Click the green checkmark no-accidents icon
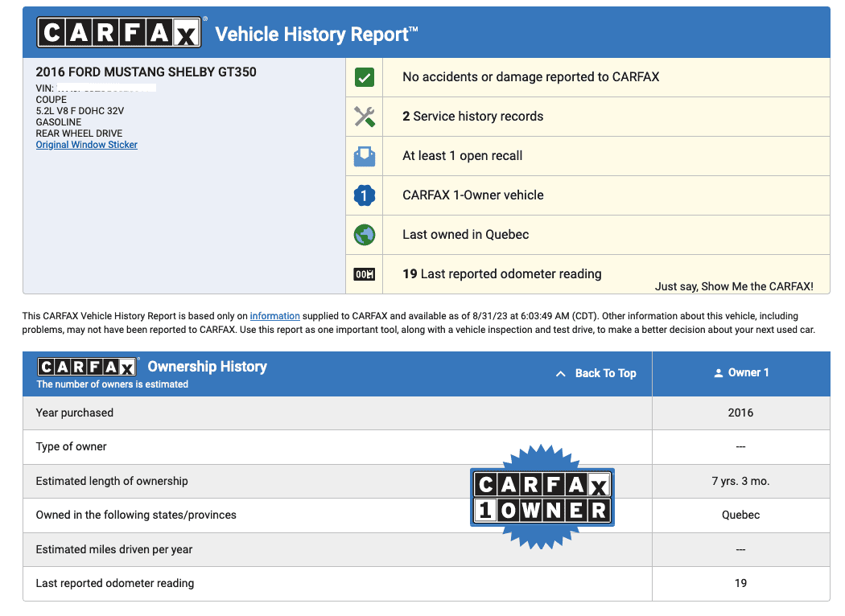This screenshot has width=845, height=616. coord(365,77)
